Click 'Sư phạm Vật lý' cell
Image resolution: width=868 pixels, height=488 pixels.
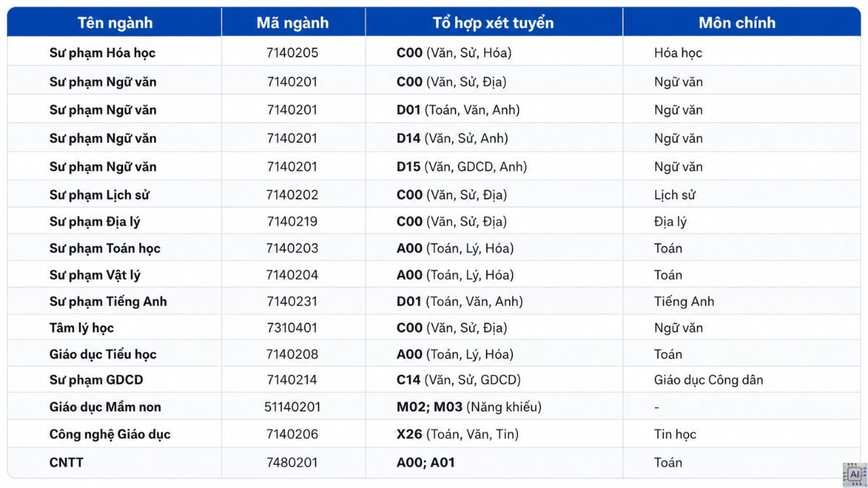click(95, 275)
